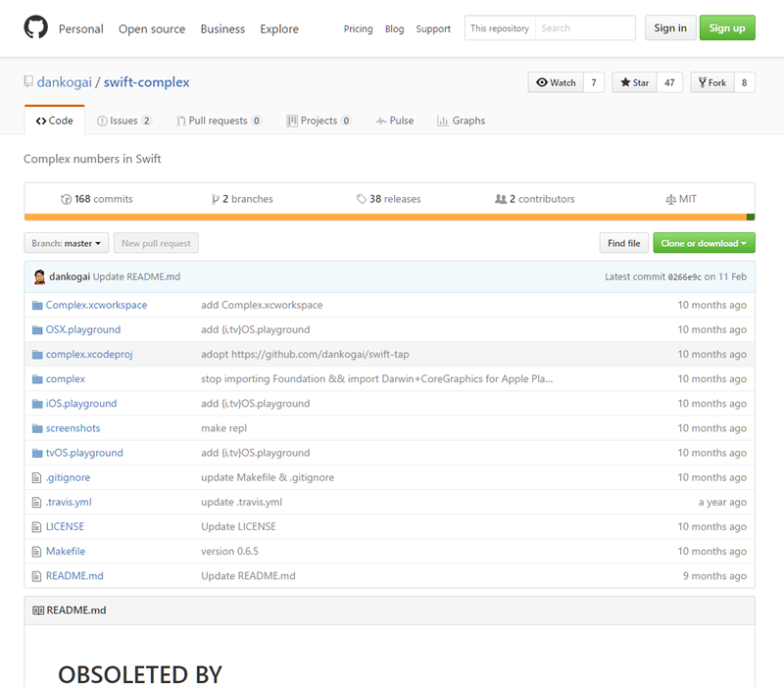
Task: Open the dankogai owner link
Action: [x=65, y=82]
